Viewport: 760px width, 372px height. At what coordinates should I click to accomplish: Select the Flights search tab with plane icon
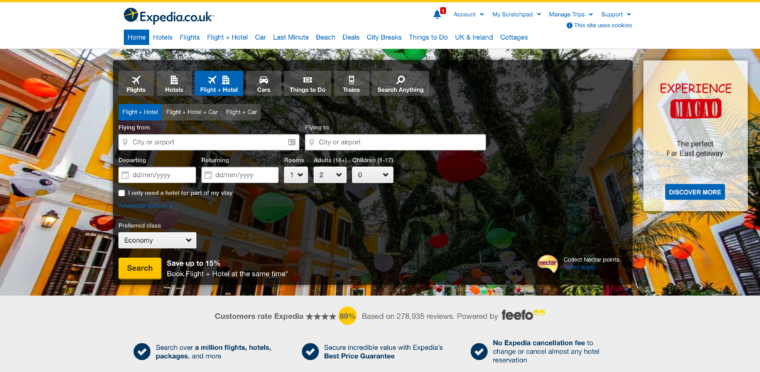(x=136, y=83)
